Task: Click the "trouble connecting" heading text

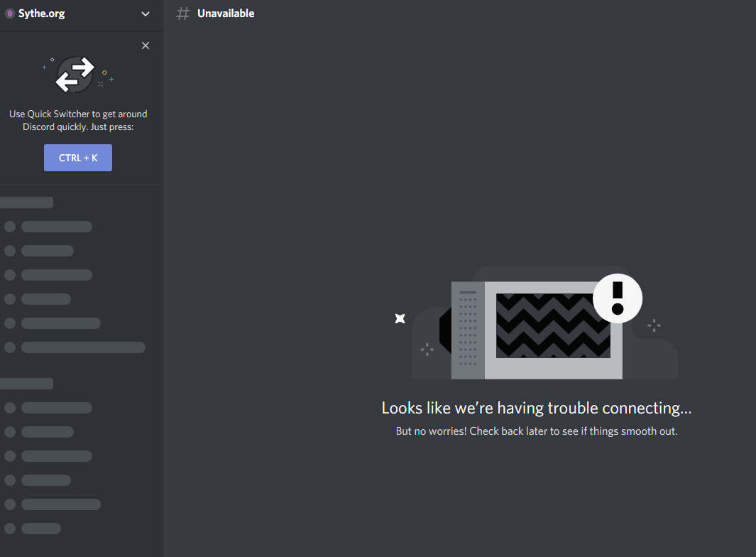Action: click(x=536, y=408)
